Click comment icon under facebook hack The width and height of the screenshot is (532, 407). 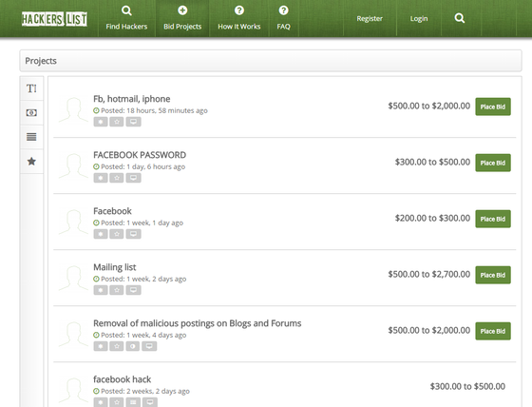click(x=149, y=402)
